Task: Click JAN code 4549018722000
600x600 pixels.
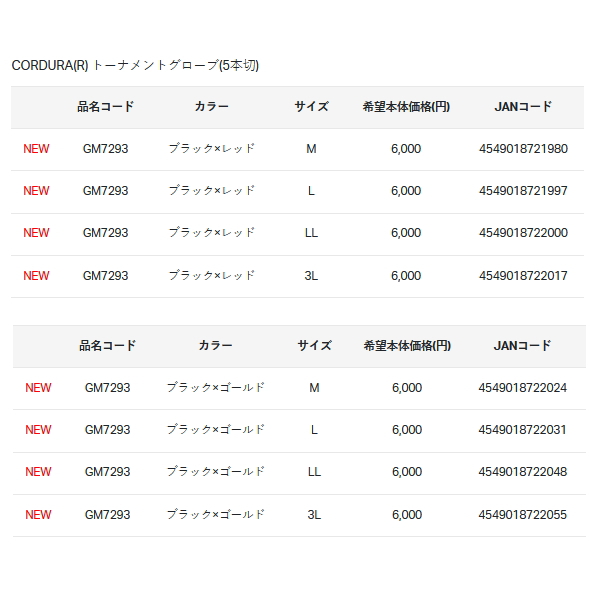Action: (x=523, y=233)
